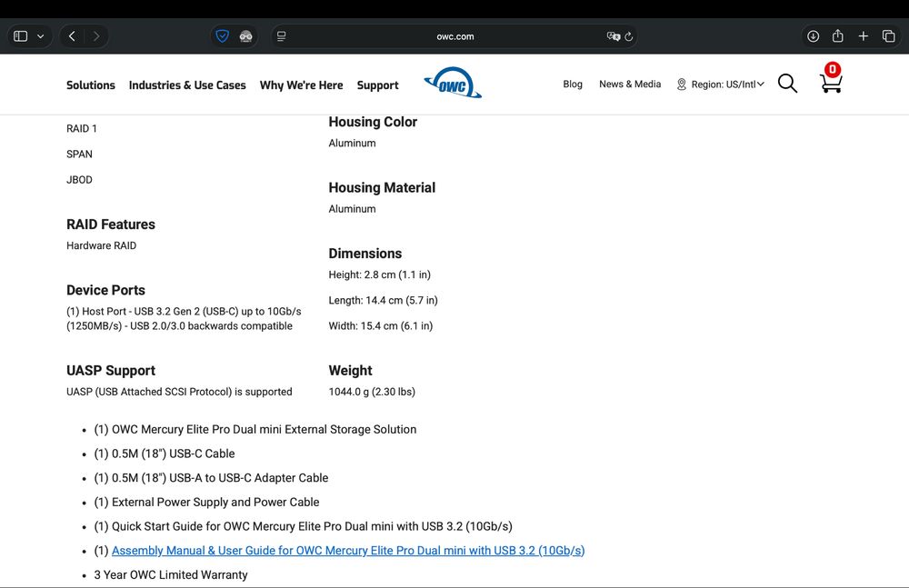Open the site search magnifier
This screenshot has height=588, width=909.
(787, 84)
